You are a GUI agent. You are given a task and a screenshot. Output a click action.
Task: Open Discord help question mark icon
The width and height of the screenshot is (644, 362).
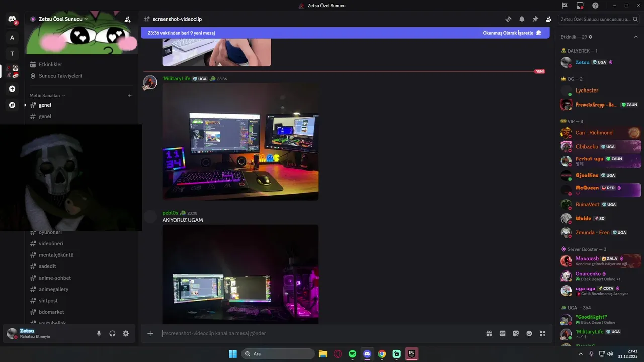(595, 5)
